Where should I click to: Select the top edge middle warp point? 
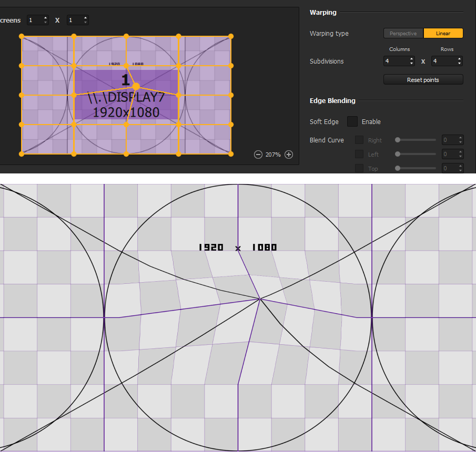click(x=126, y=36)
